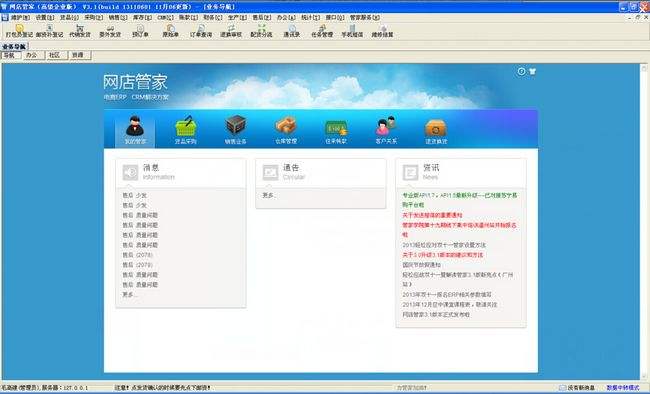
Task: Open the 维护 menu
Action: point(20,17)
